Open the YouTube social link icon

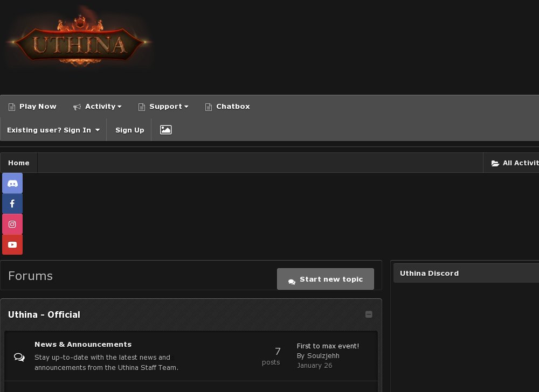pyautogui.click(x=12, y=245)
